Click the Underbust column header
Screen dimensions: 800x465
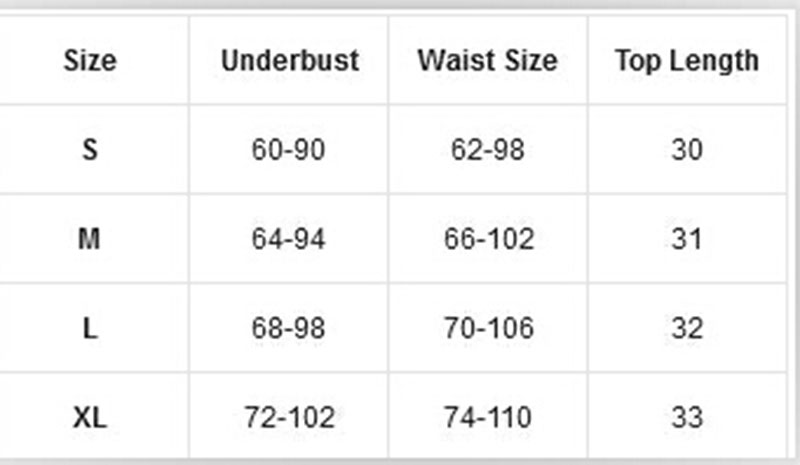click(289, 61)
